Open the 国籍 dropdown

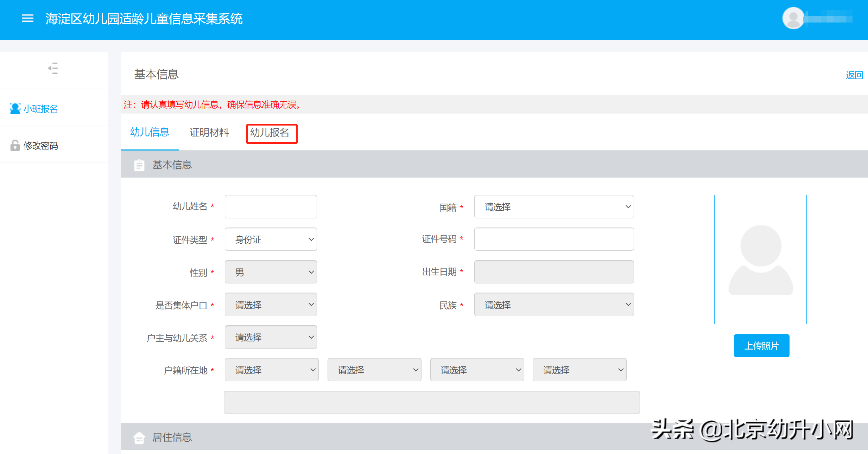point(554,207)
